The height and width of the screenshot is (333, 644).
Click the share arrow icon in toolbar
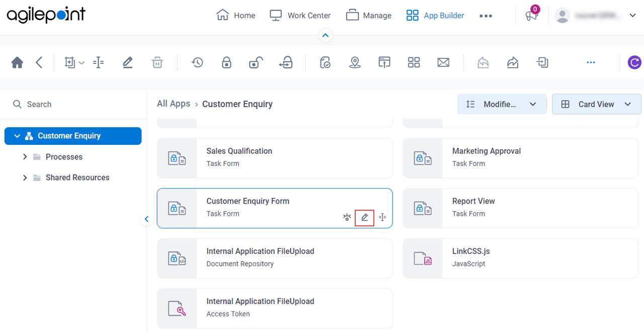(x=513, y=62)
